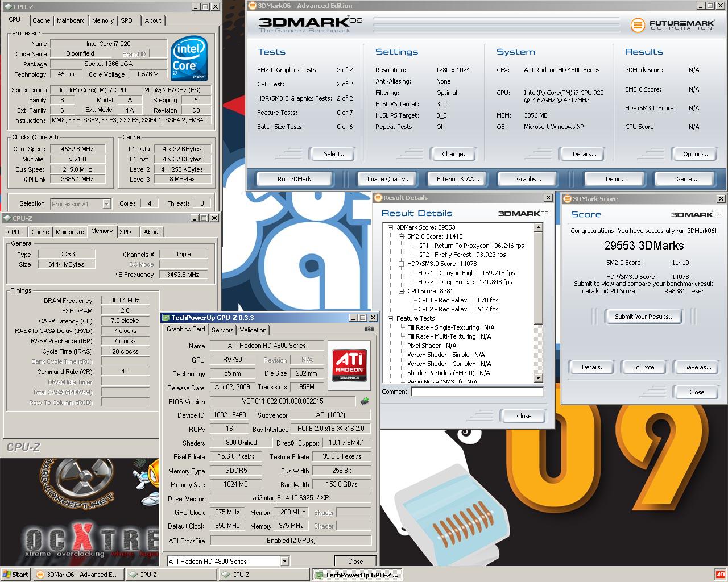Image resolution: width=728 pixels, height=582 pixels.
Task: Save BIOS using the green chip icon
Action: click(x=365, y=401)
